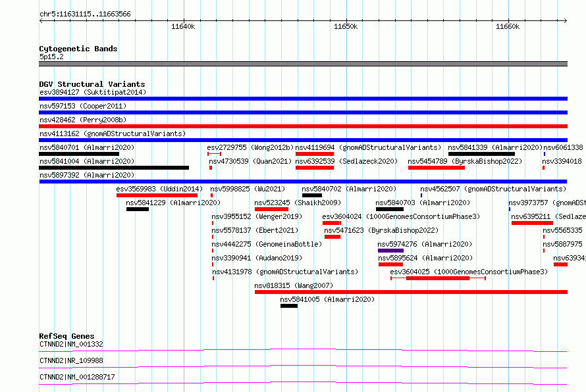
Task: Open nsv818315 (Wang2007) variant
Action: click(x=294, y=285)
